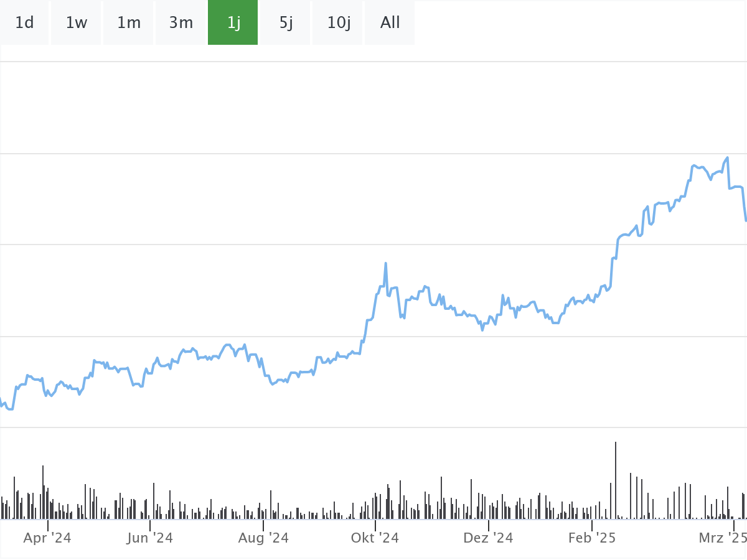Screen dimensions: 747x560
Task: Switch to the 1w view
Action: pos(76,22)
